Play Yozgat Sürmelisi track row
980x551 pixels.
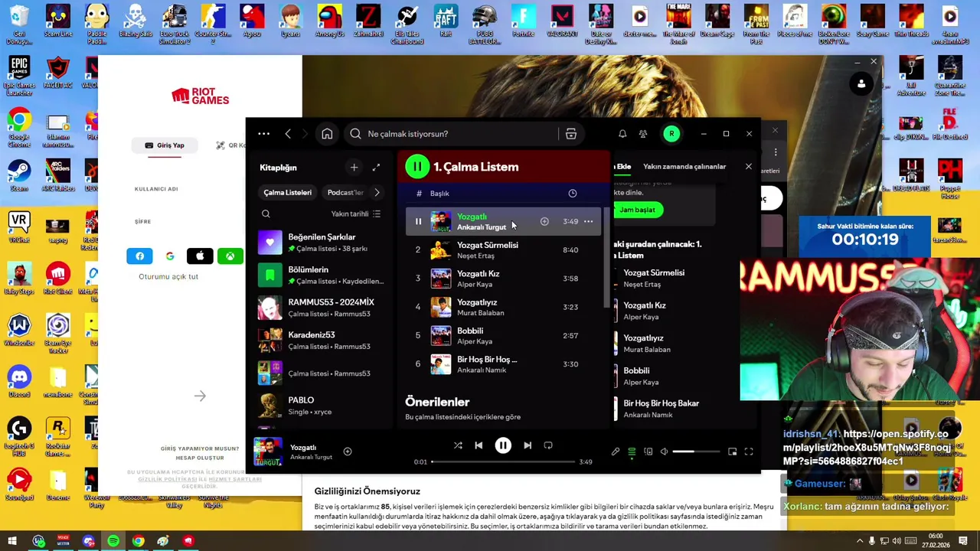coord(504,250)
